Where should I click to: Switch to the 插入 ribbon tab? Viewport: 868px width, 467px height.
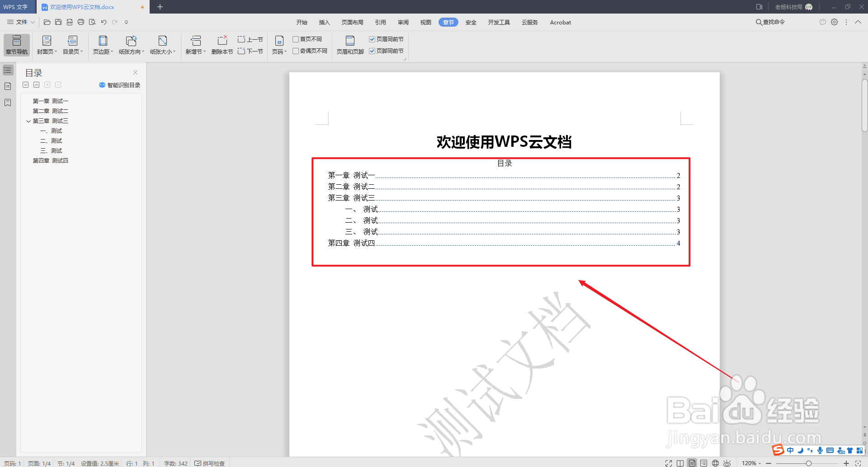click(x=324, y=22)
